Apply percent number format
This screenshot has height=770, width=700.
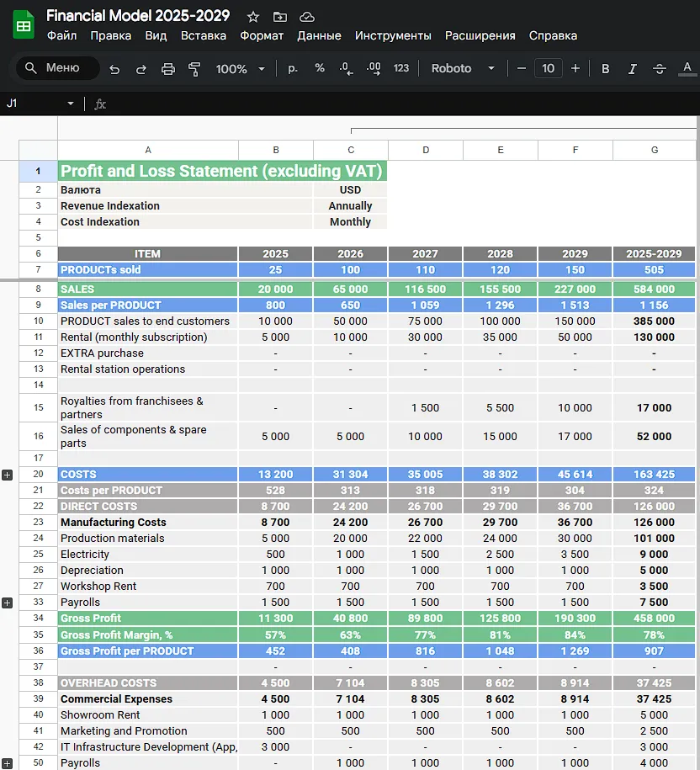pyautogui.click(x=320, y=68)
